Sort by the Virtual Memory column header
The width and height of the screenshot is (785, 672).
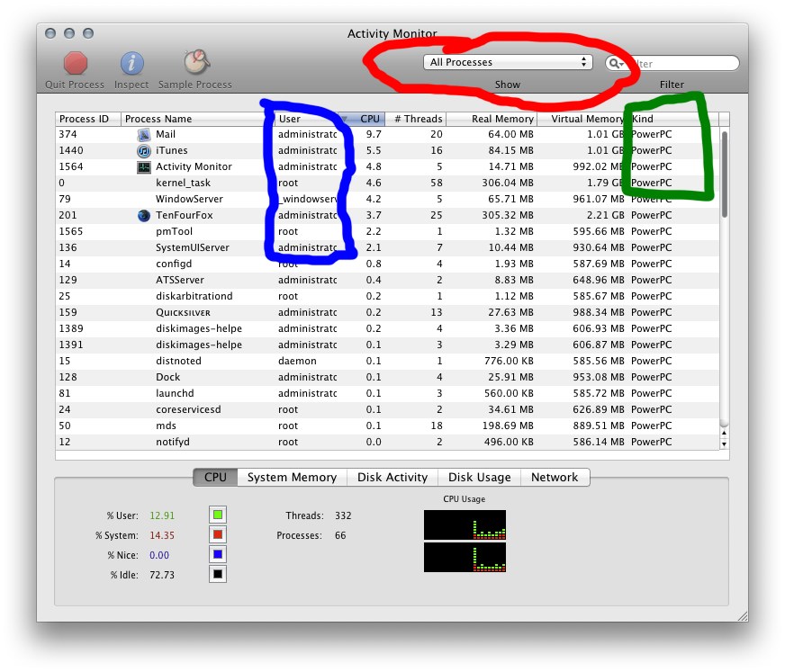[x=582, y=119]
